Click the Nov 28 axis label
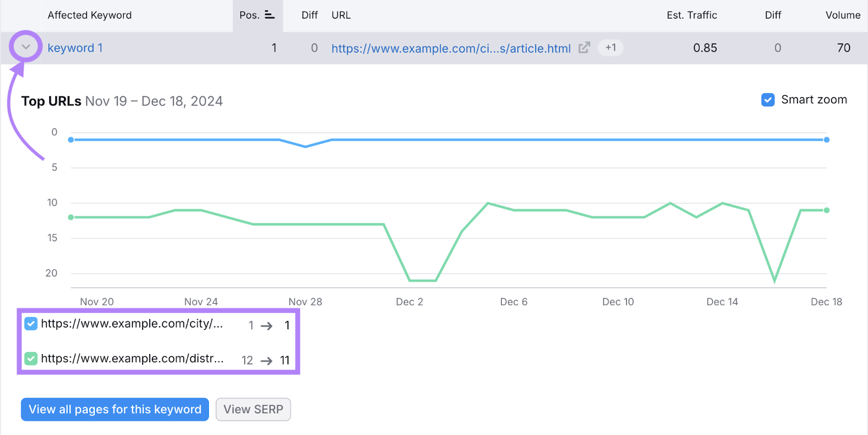 pyautogui.click(x=305, y=302)
